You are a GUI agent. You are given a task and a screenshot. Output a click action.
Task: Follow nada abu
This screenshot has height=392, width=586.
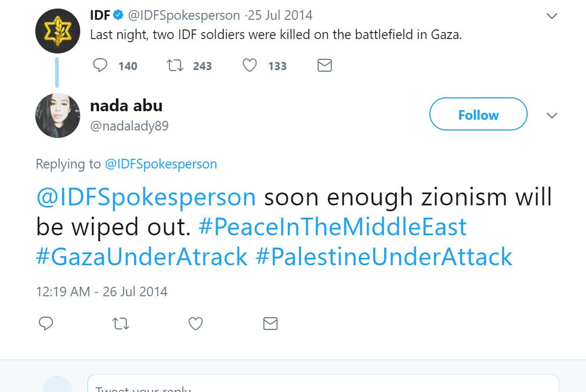tap(478, 114)
